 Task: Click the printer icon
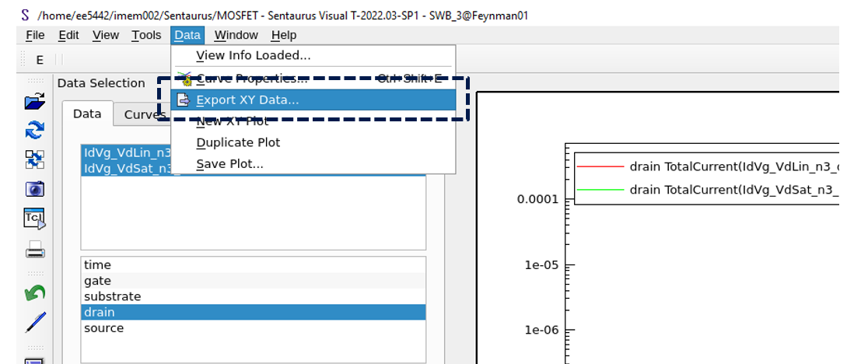pos(35,250)
